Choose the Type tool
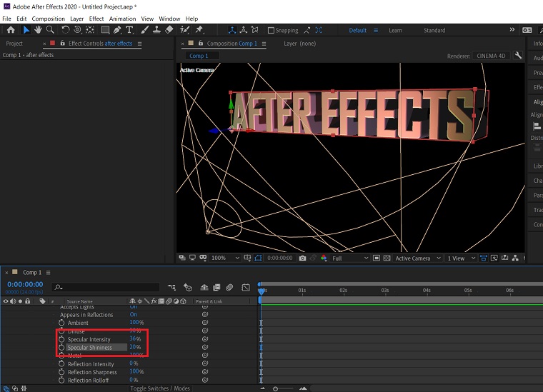The height and width of the screenshot is (392, 543). pos(129,30)
